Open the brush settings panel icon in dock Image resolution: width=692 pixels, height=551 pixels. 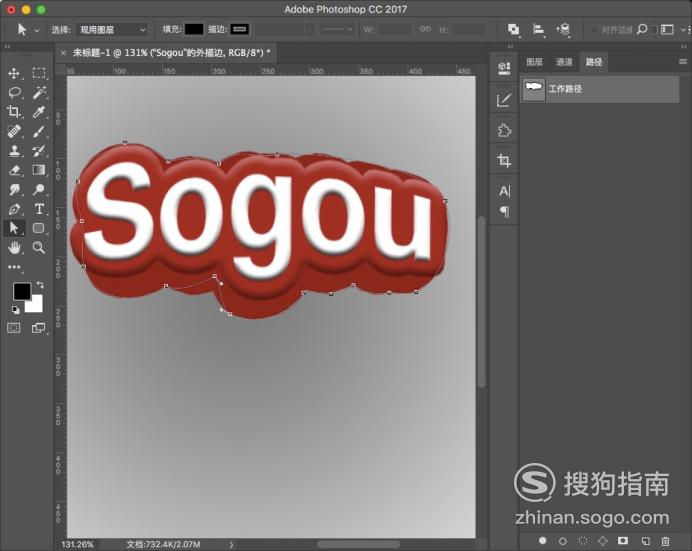(x=504, y=100)
